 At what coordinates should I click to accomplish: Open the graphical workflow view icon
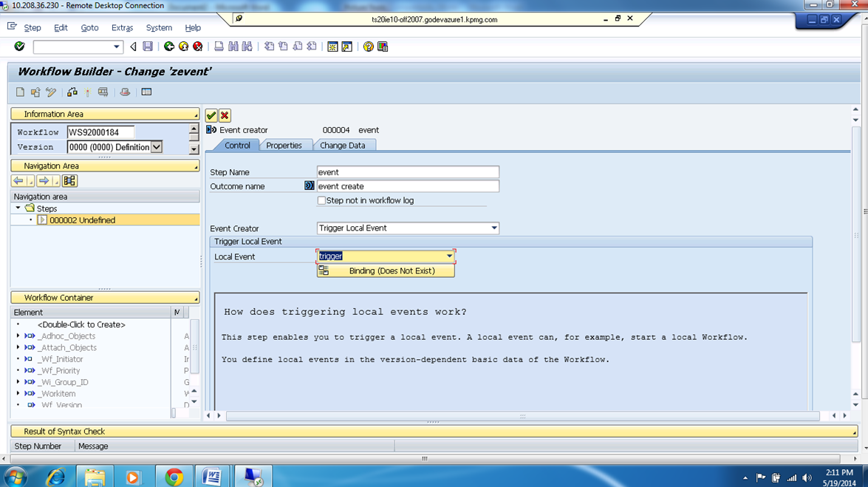coord(72,92)
